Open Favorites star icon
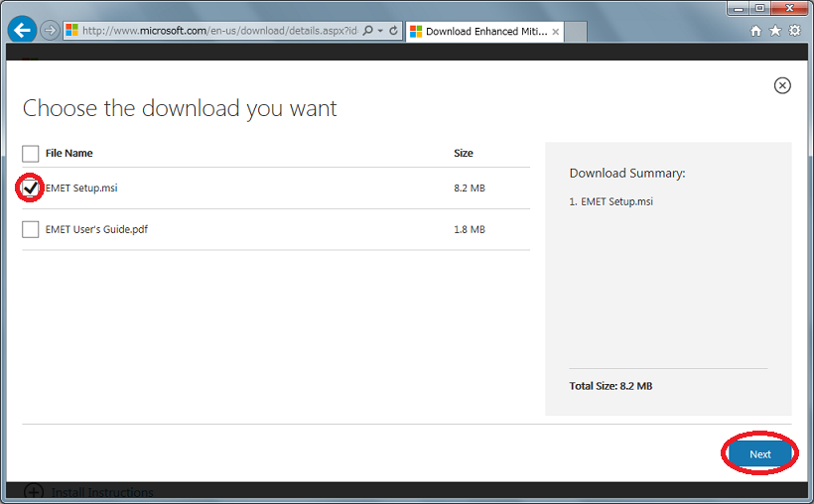The image size is (814, 504). pyautogui.click(x=775, y=31)
